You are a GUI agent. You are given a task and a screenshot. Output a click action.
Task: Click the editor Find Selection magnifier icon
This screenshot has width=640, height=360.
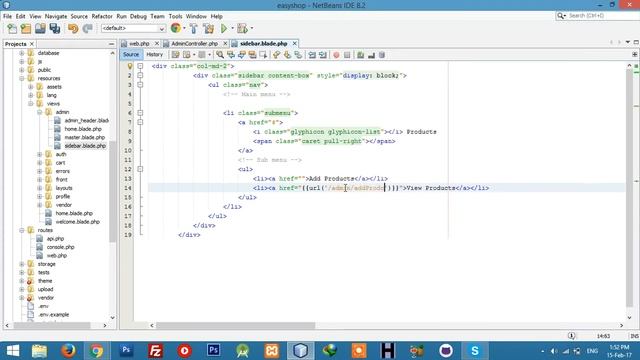[x=220, y=55]
